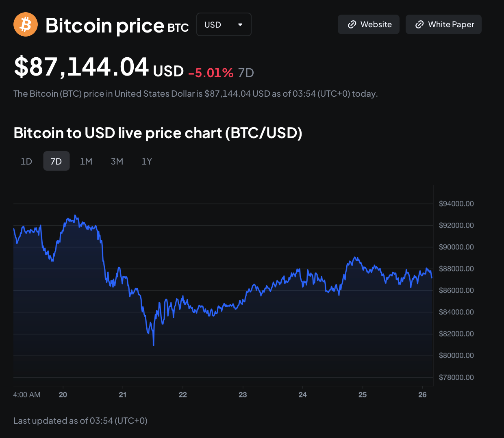Click the chain-link icon beside White Paper
The image size is (504, 438).
[419, 25]
